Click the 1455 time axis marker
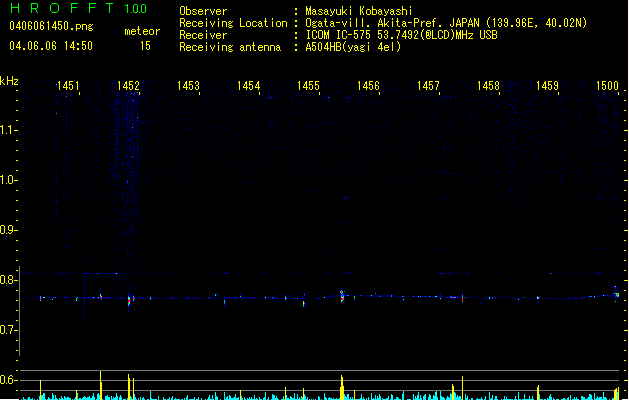The image size is (629, 400). click(308, 86)
